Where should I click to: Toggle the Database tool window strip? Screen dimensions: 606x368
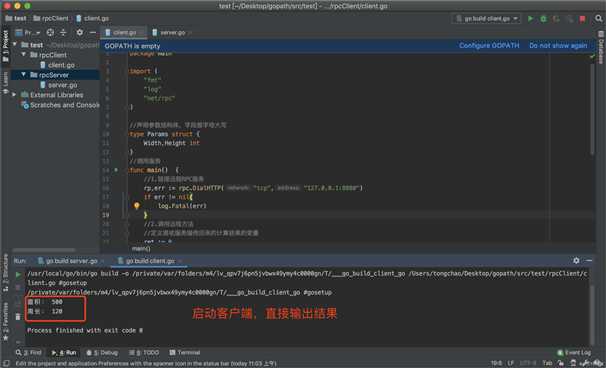coord(601,47)
